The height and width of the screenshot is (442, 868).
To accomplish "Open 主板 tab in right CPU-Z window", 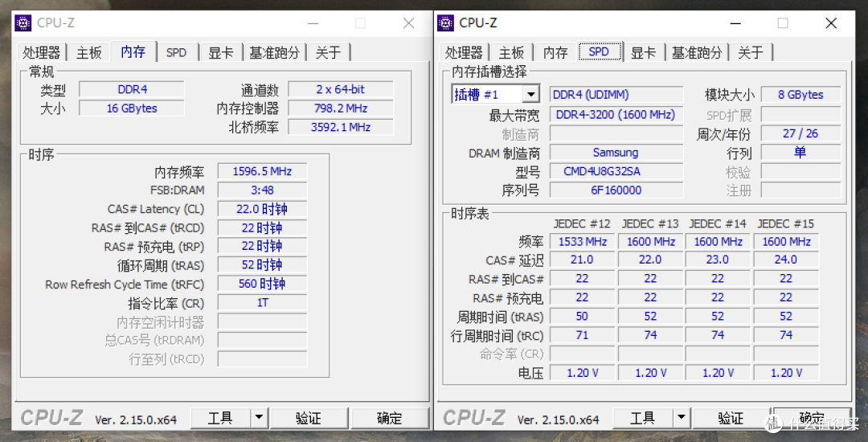I will pos(511,52).
